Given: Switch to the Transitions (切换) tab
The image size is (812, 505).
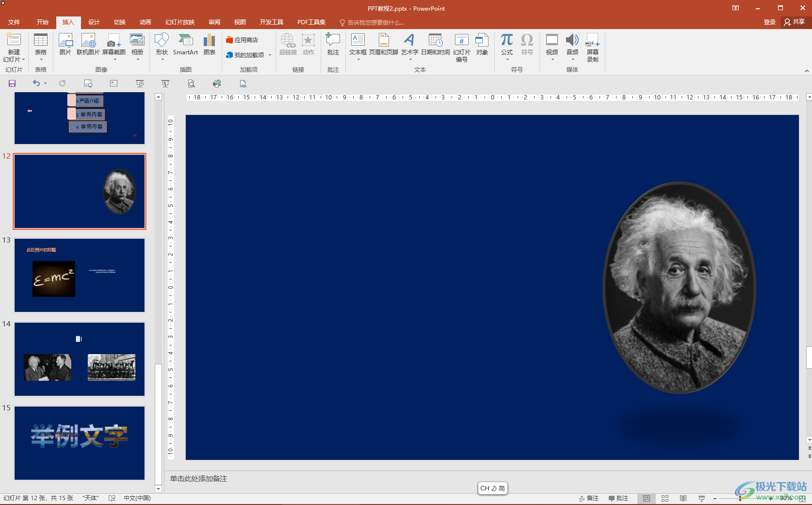Looking at the screenshot, I should 120,22.
